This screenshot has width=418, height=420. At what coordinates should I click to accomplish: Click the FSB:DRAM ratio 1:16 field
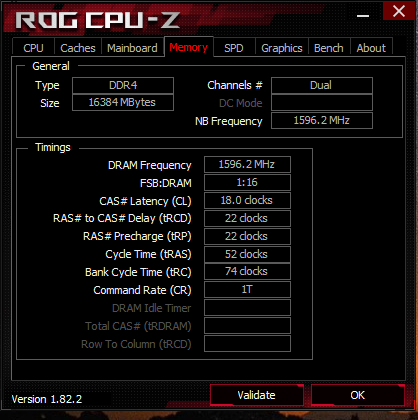pos(247,182)
